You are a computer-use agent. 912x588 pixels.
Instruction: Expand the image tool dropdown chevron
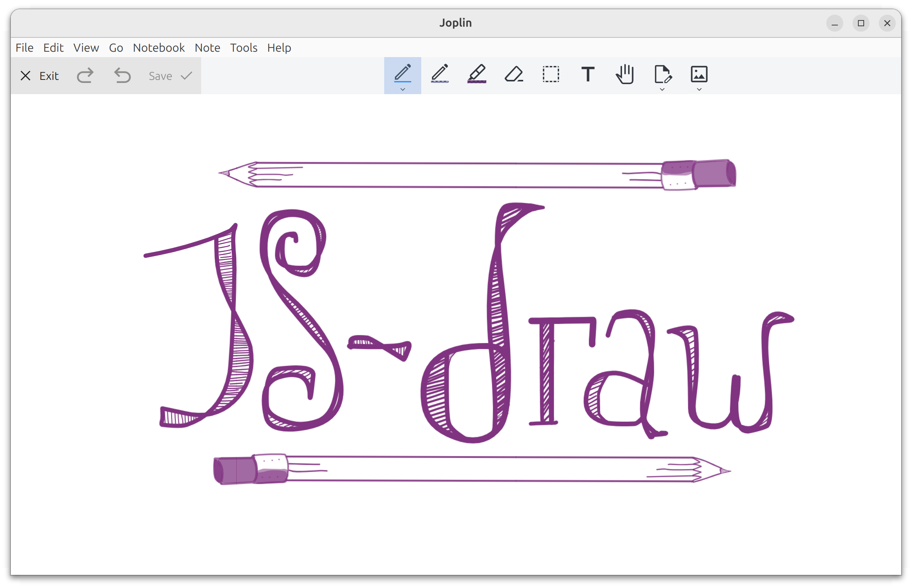pyautogui.click(x=699, y=90)
